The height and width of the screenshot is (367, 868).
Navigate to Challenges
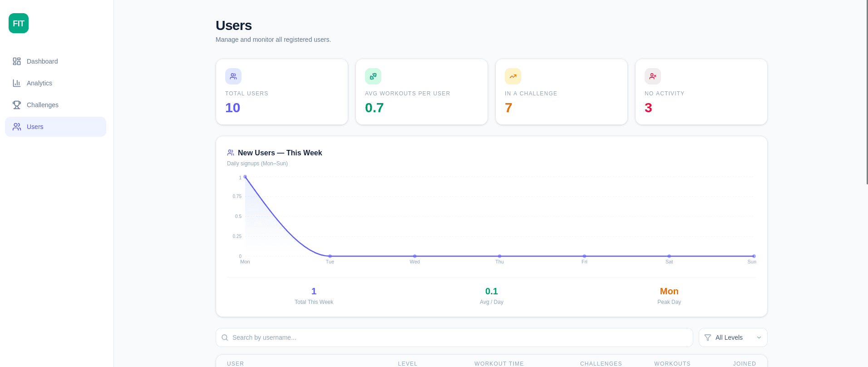(x=55, y=105)
